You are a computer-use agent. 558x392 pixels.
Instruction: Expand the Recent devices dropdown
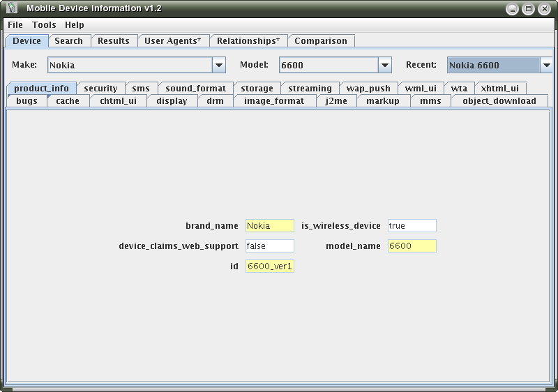(x=546, y=66)
